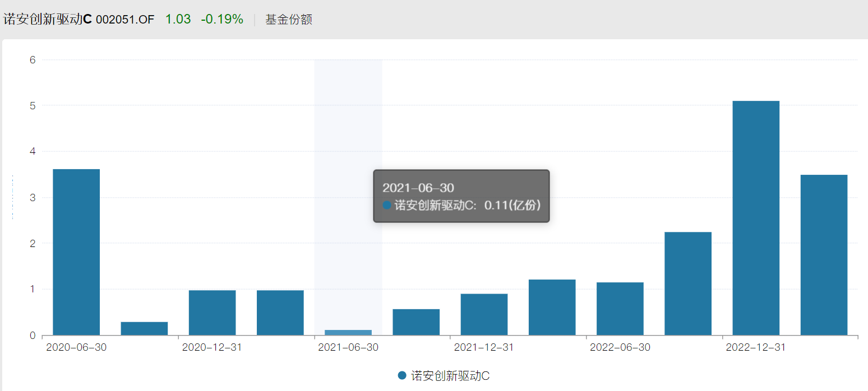Click the 2020-06-30 x-axis date label

point(76,347)
